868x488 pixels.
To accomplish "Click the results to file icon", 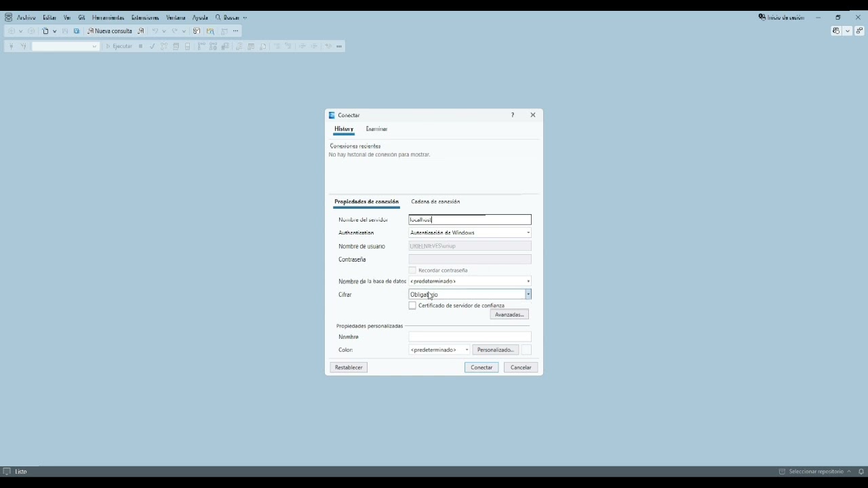I will (x=263, y=46).
